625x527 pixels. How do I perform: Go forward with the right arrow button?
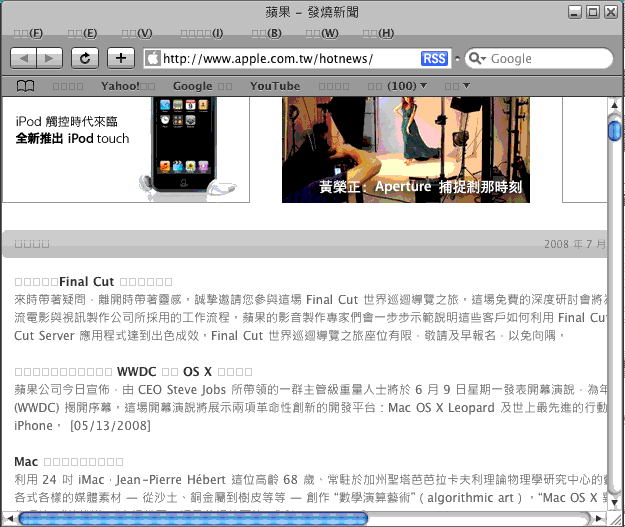click(x=49, y=59)
